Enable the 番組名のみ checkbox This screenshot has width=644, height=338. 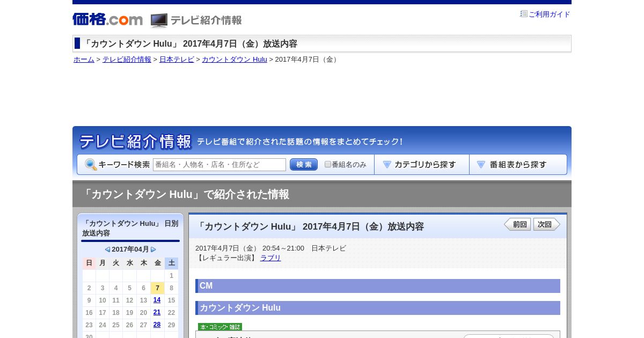coord(328,164)
